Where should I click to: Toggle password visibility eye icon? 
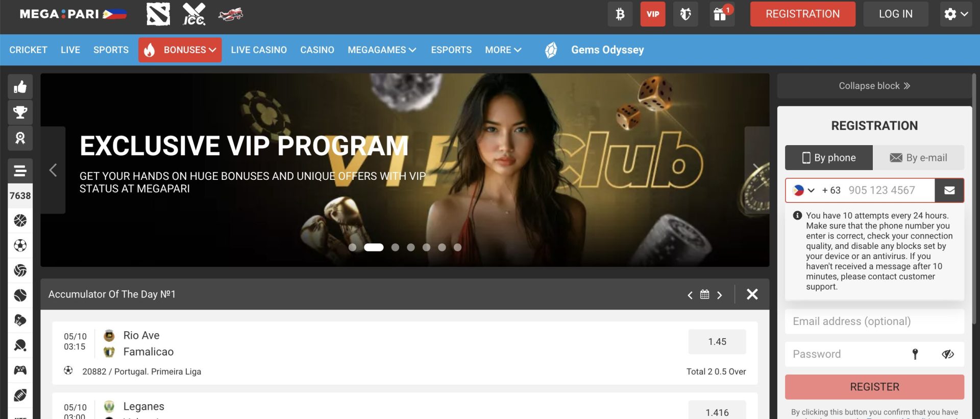tap(948, 354)
